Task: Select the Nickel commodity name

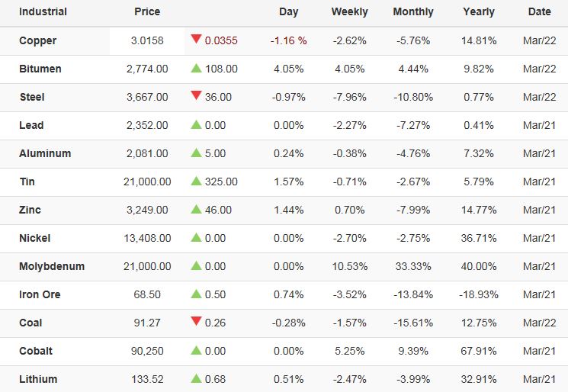Action: pyautogui.click(x=35, y=238)
